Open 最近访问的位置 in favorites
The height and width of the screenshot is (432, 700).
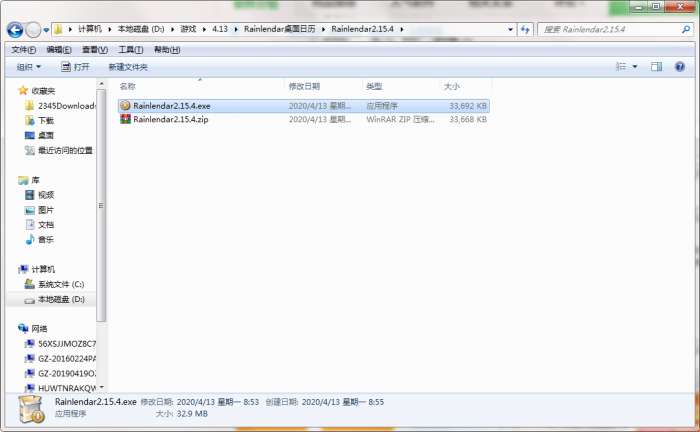pos(65,150)
